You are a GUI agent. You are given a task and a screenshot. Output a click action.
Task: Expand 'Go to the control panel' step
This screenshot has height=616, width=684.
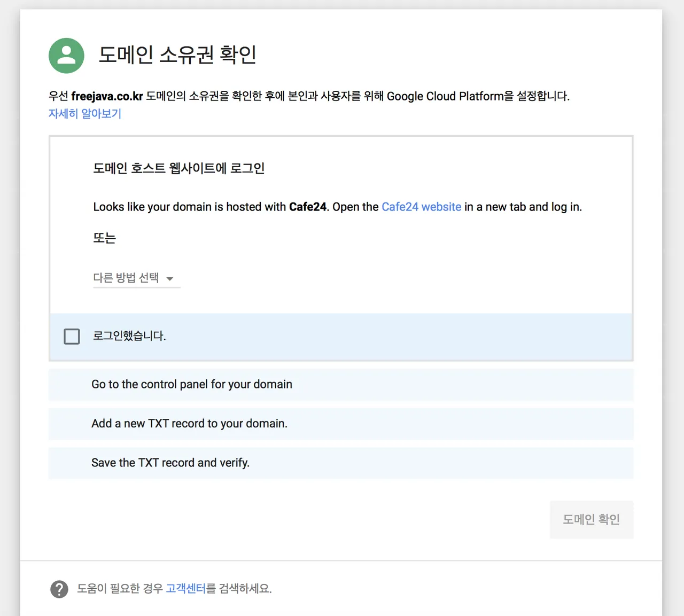341,385
